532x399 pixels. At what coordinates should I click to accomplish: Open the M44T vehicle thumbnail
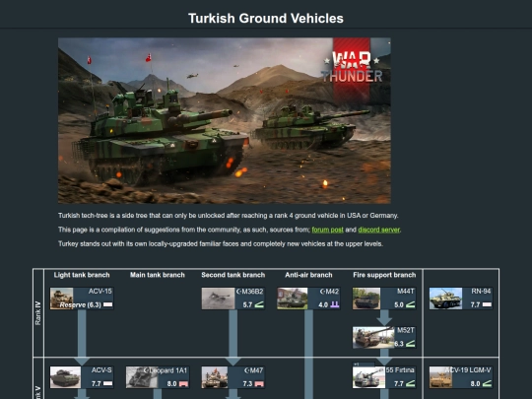pos(366,299)
